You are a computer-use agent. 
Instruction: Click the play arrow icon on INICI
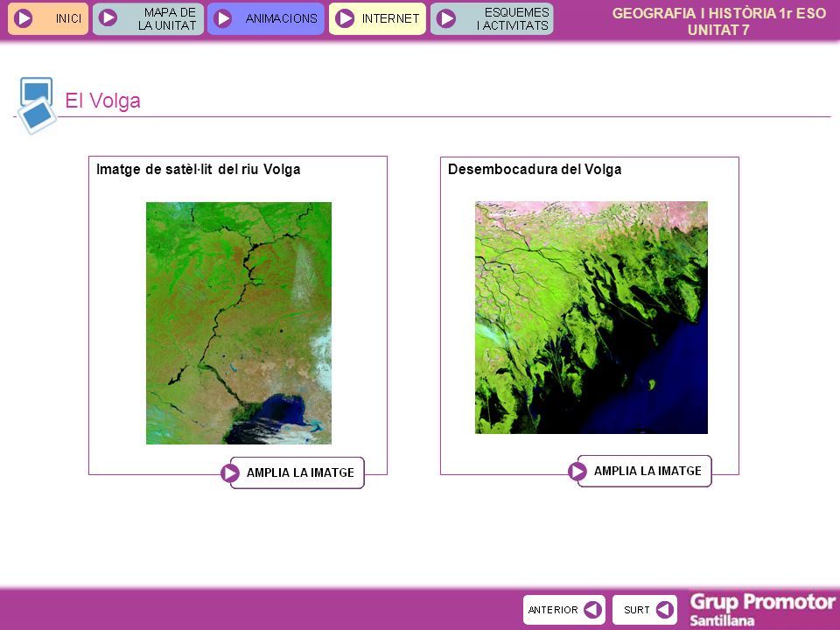pyautogui.click(x=23, y=18)
